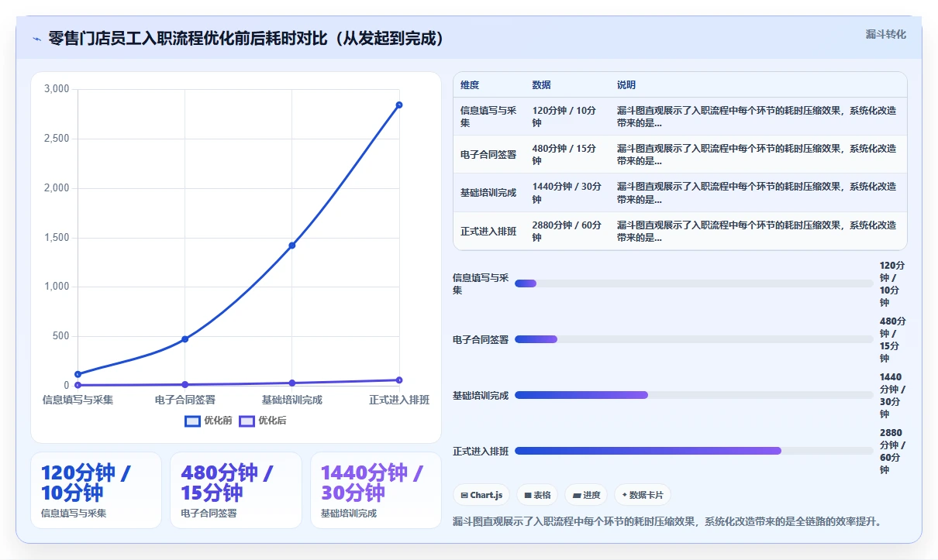Click the 正式进入排班 progress bar

[x=694, y=451]
